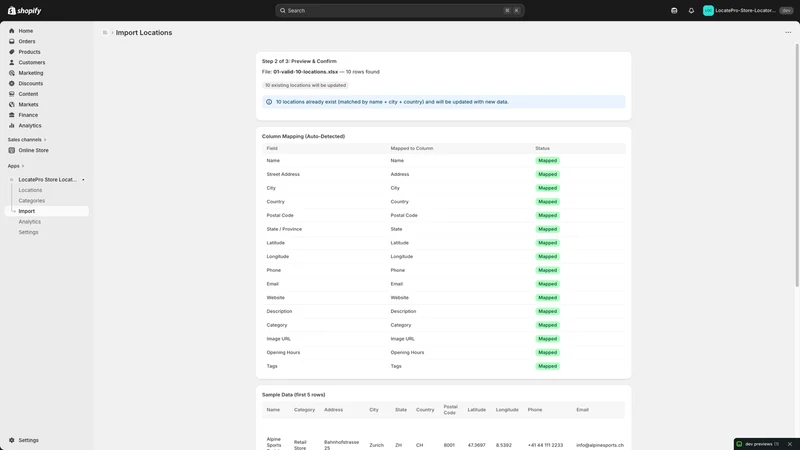
Task: Click the Mapped status for Name field
Action: pos(547,161)
